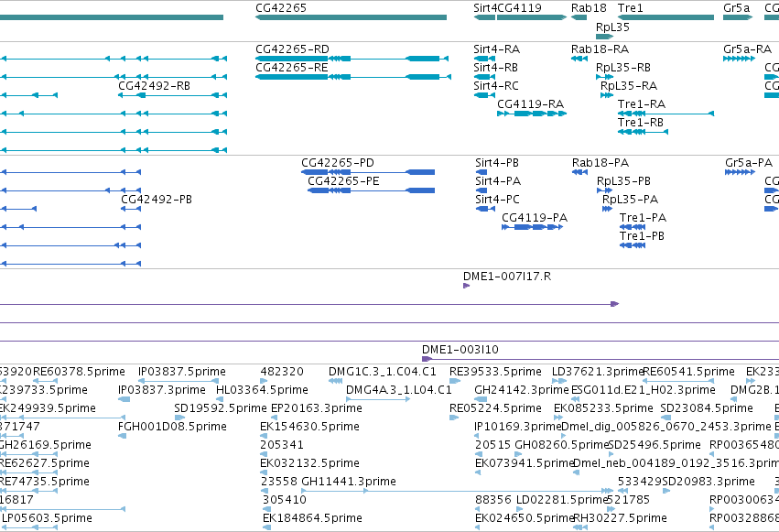Image resolution: width=779 pixels, height=532 pixels.
Task: Click the CG42265-PD protein label
Action: click(x=338, y=163)
